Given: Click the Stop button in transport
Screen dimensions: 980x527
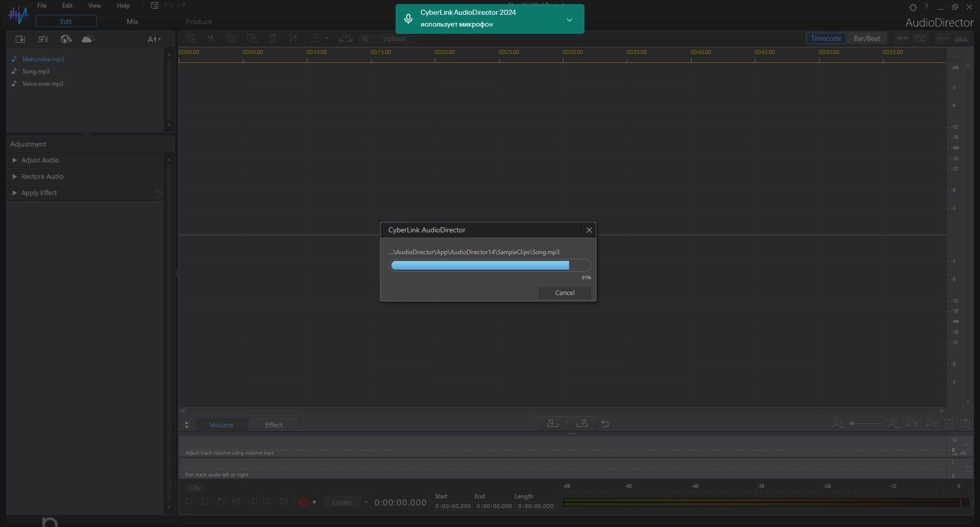Looking at the screenshot, I should (x=205, y=502).
